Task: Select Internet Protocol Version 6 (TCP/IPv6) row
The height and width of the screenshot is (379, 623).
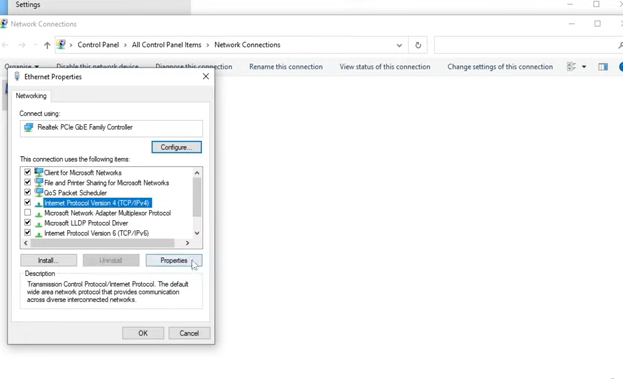Action: pyautogui.click(x=97, y=233)
